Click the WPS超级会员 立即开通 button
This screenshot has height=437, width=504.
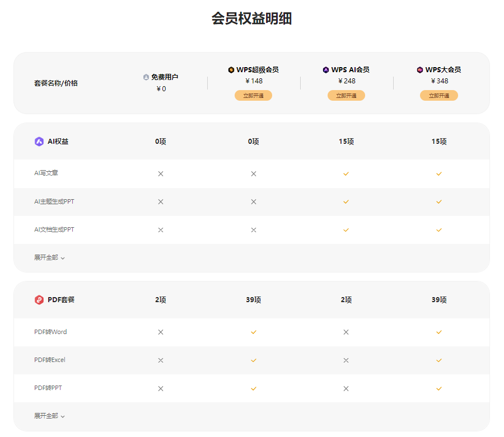(253, 95)
